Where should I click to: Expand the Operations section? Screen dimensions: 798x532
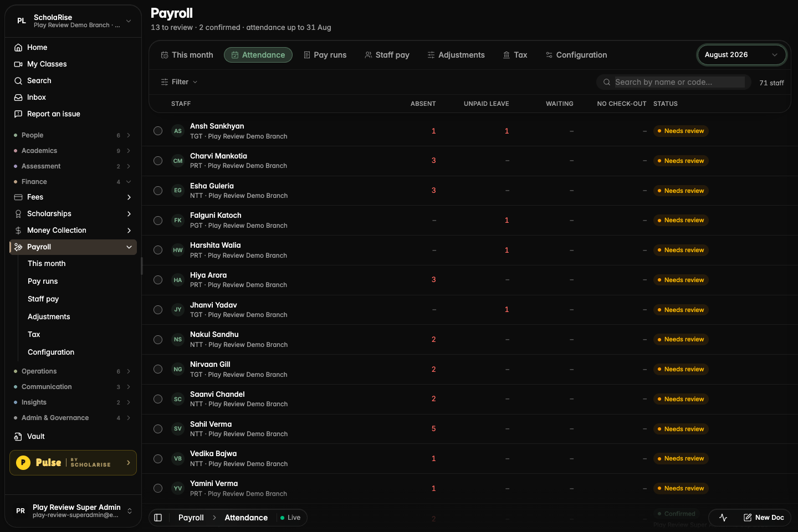click(73, 371)
